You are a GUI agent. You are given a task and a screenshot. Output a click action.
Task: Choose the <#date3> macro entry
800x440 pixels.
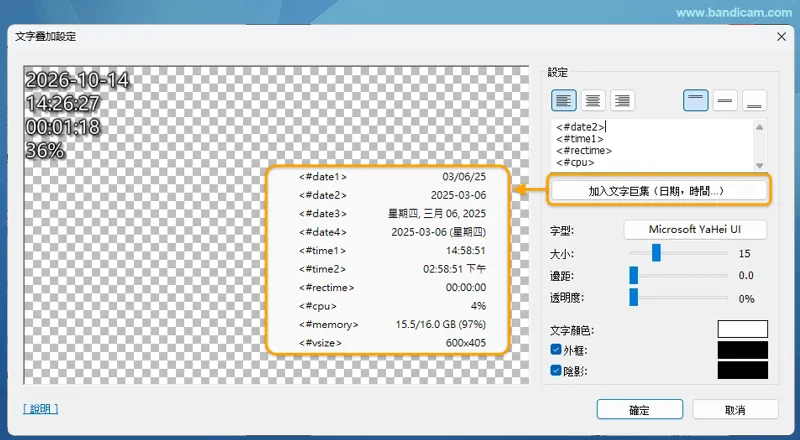392,213
